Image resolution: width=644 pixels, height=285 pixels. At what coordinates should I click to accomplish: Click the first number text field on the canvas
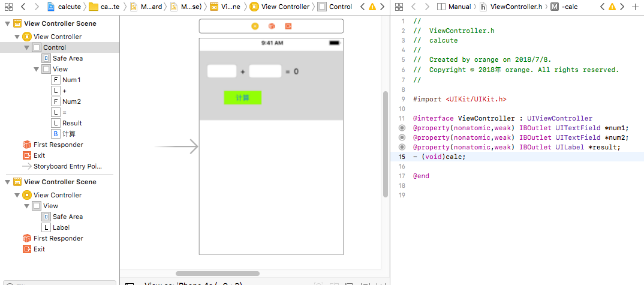tap(222, 71)
